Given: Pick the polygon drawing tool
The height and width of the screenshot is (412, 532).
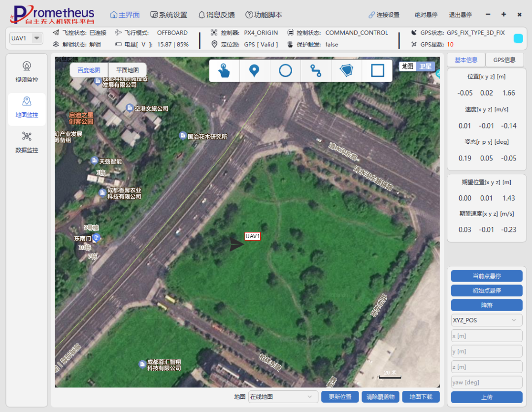Looking at the screenshot, I should [x=347, y=71].
